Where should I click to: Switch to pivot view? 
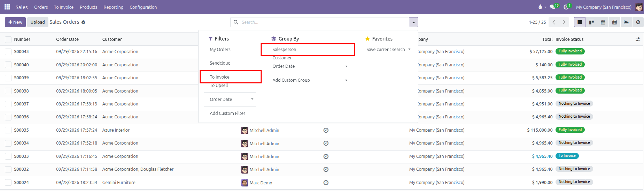click(614, 22)
